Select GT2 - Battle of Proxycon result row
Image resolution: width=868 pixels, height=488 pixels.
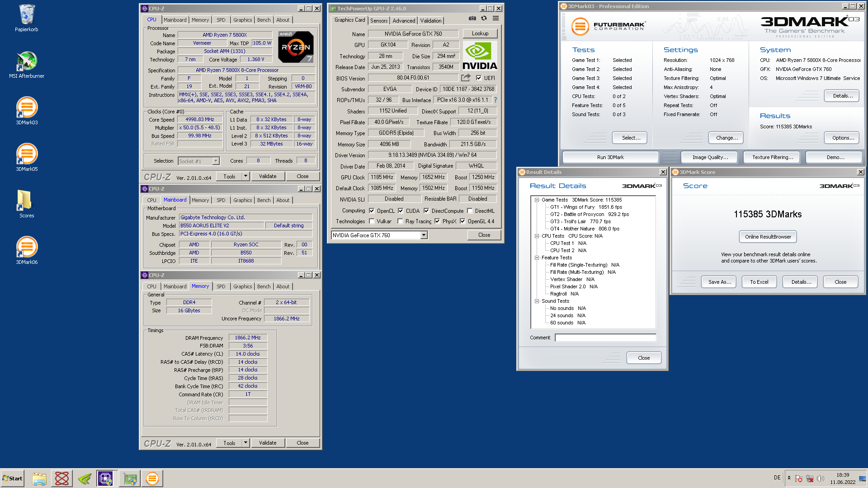(589, 214)
